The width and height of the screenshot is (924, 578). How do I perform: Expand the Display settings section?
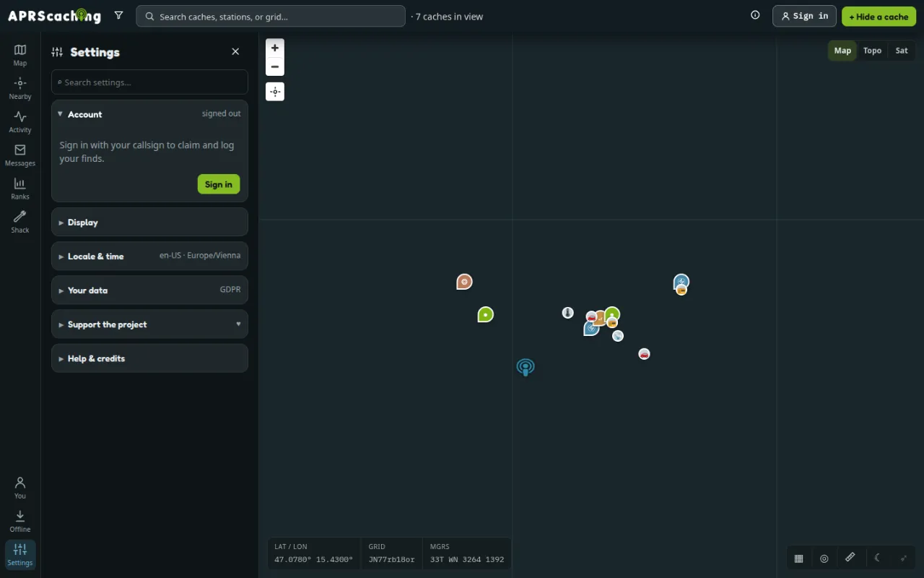[149, 222]
